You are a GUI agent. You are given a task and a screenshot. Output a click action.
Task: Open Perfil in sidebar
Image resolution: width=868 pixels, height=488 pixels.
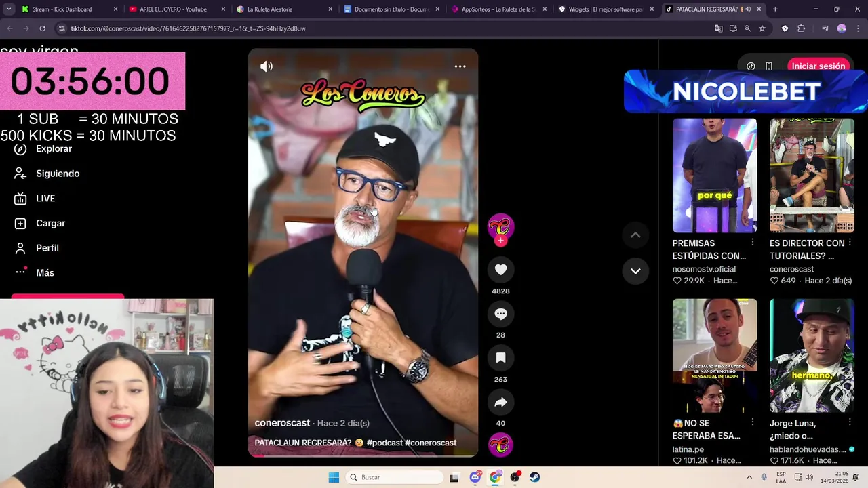point(37,248)
